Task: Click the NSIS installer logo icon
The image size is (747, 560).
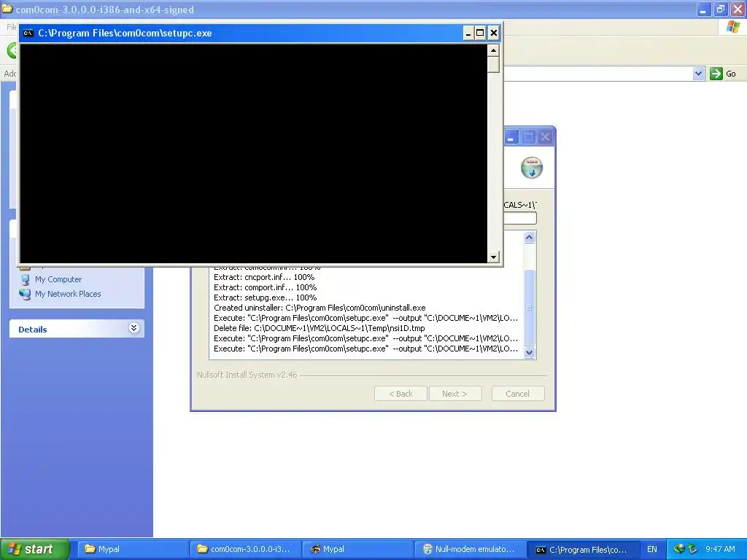Action: 532,168
